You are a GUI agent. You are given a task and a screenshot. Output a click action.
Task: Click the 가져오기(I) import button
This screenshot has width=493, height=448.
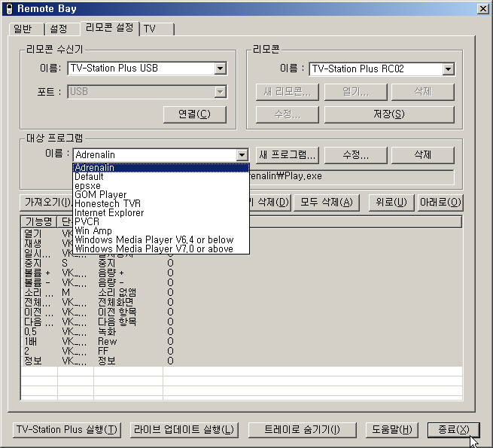(x=47, y=203)
